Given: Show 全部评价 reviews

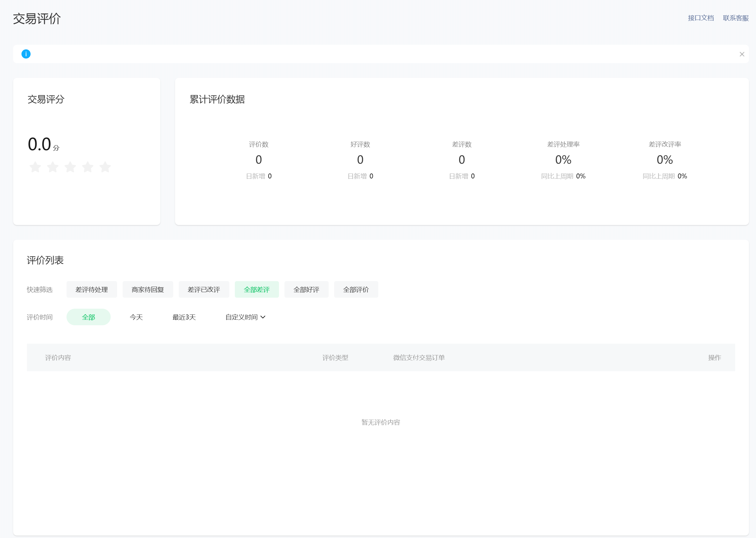Looking at the screenshot, I should point(356,290).
